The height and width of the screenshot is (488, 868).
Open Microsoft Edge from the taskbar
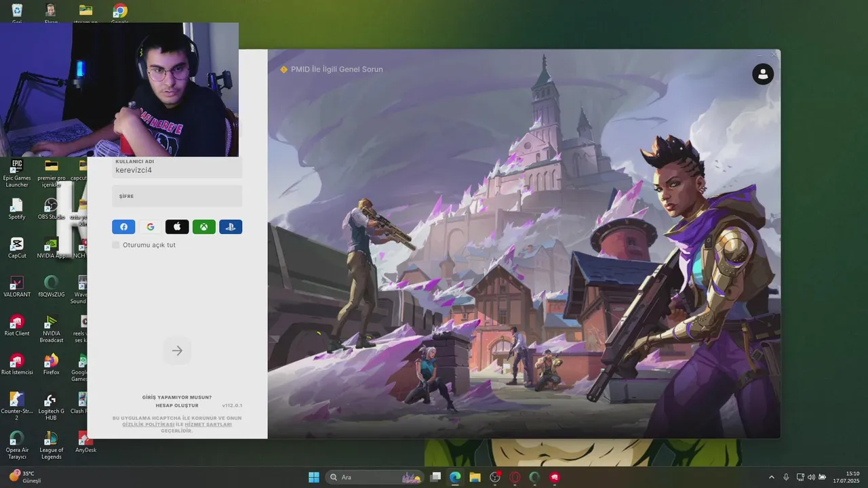(x=455, y=477)
